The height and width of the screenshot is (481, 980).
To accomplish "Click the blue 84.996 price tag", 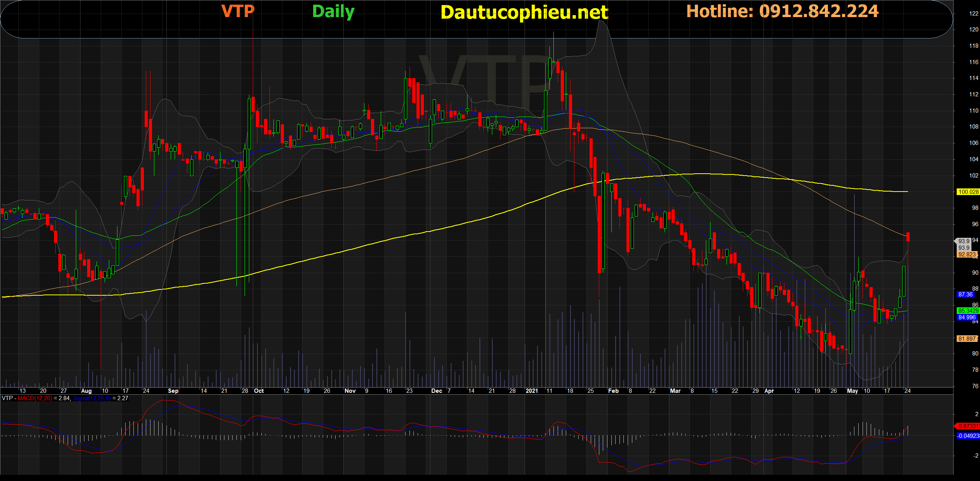I will click(967, 317).
